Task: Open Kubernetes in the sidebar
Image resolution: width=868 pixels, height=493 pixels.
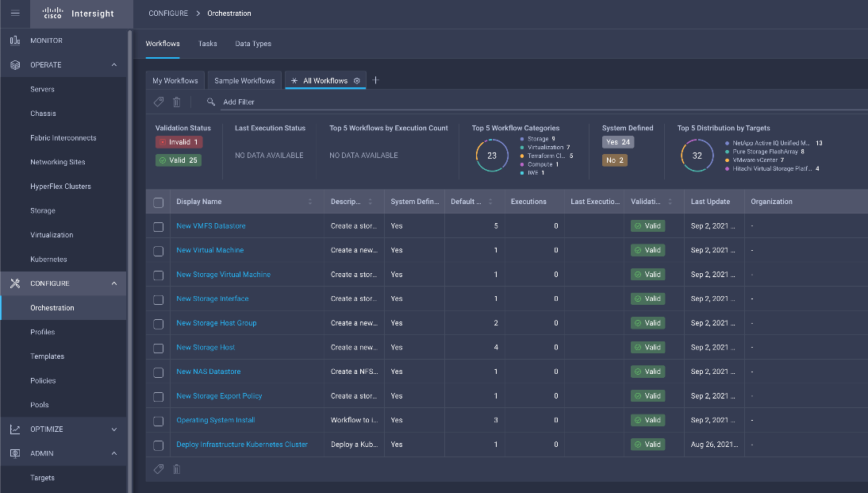Action: coord(48,260)
